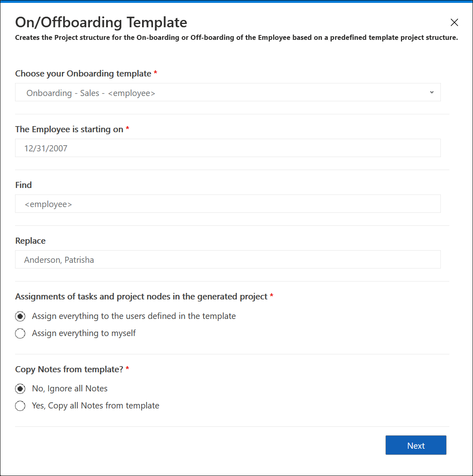
Task: Click radio circle beside 'Assign everything to myself'
Action: click(20, 333)
